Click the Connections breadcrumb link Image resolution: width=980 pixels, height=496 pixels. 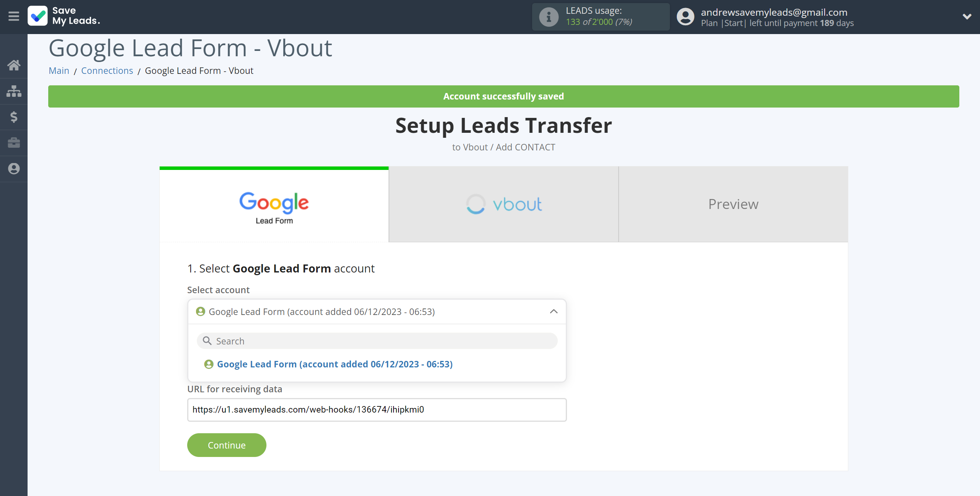(107, 70)
